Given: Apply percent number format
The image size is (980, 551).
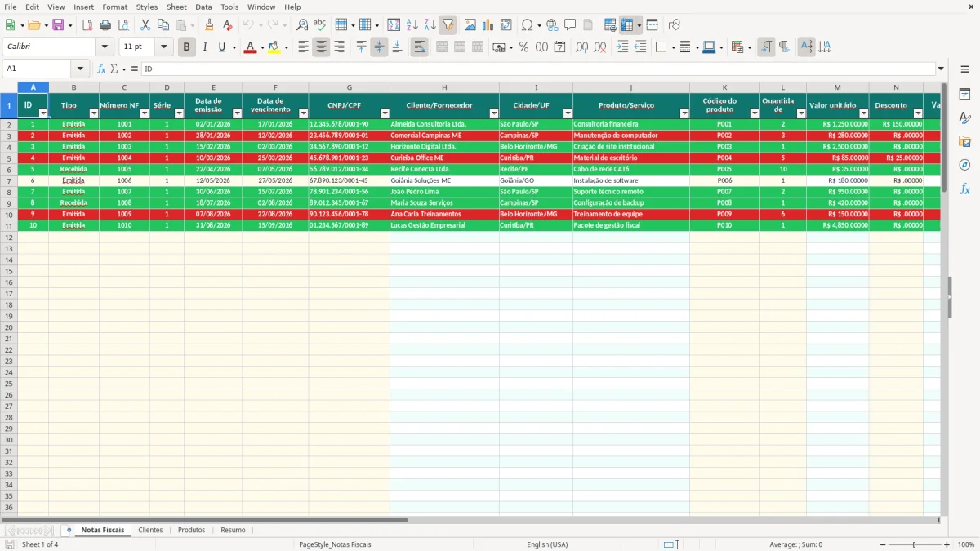Looking at the screenshot, I should (523, 47).
